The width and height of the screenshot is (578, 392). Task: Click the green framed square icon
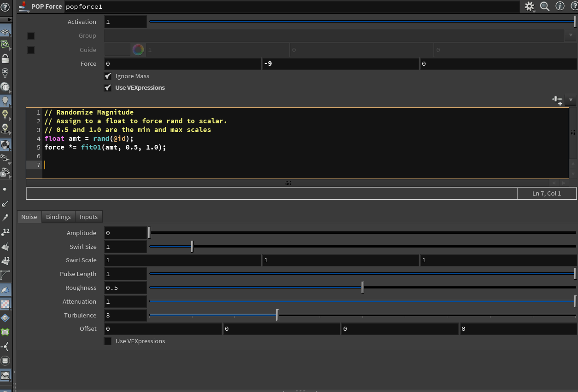[5, 332]
